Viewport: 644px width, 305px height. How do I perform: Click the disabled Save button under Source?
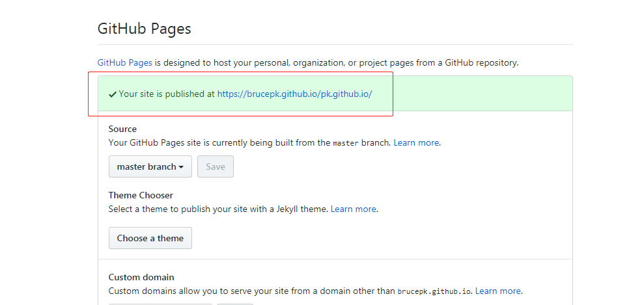(216, 166)
